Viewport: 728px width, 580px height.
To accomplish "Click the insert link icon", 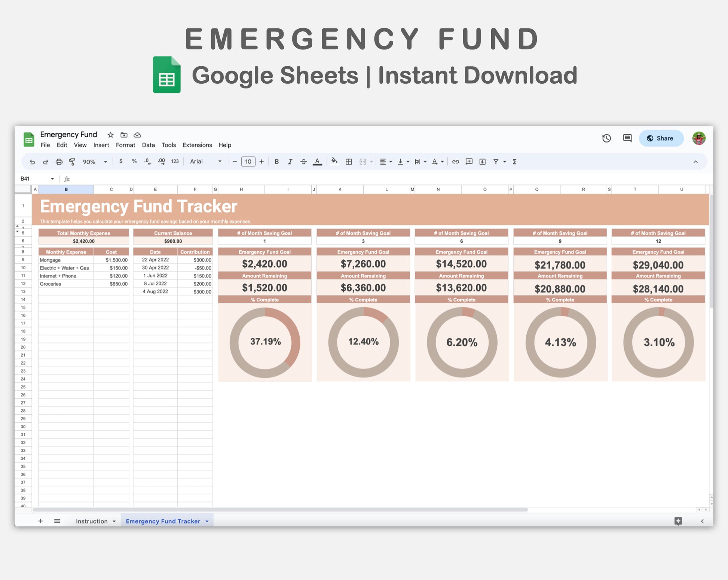I will [x=455, y=162].
